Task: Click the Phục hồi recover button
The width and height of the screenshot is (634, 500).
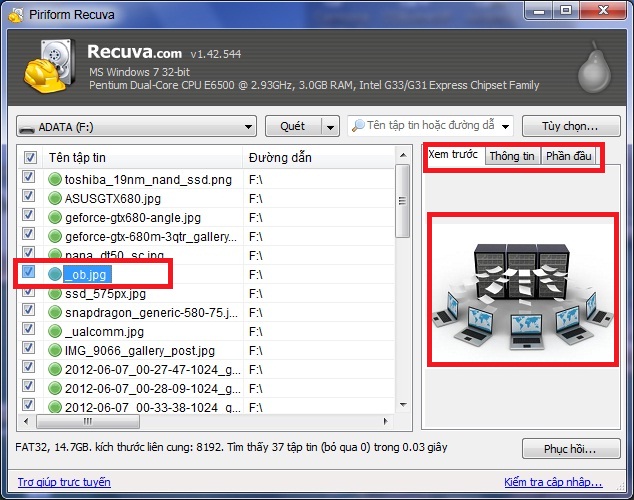Action: 571,449
